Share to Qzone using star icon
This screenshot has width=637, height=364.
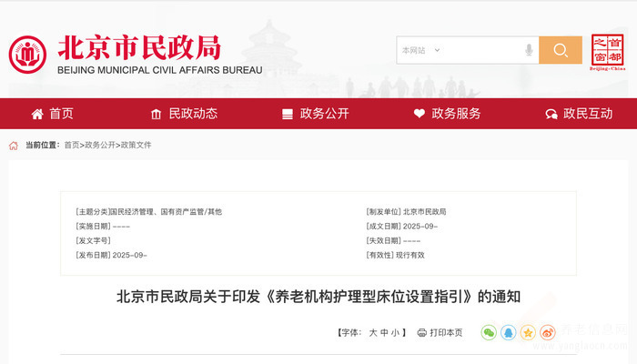pyautogui.click(x=529, y=333)
